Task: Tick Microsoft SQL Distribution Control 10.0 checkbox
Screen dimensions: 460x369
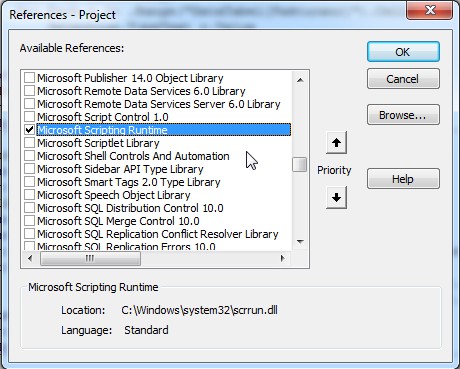Action: 29,208
